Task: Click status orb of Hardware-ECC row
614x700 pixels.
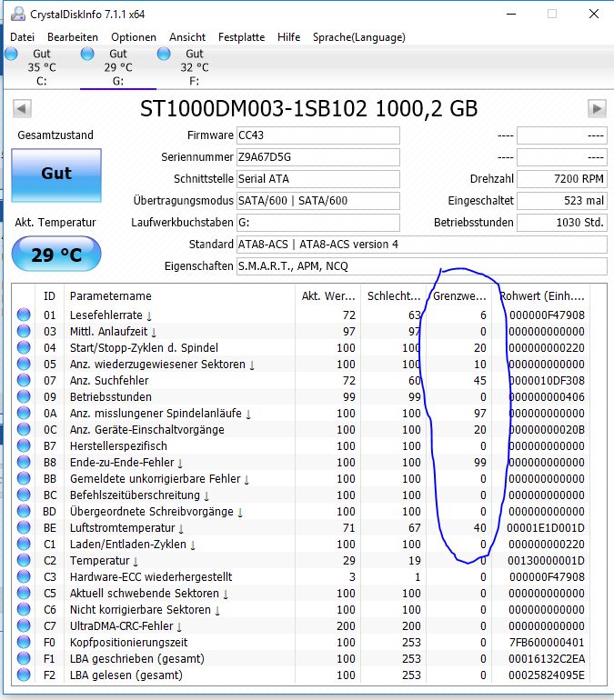Action: click(x=24, y=576)
